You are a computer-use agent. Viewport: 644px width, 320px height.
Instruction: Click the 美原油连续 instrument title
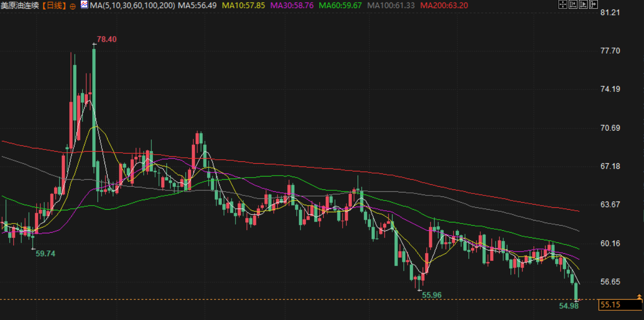point(20,6)
